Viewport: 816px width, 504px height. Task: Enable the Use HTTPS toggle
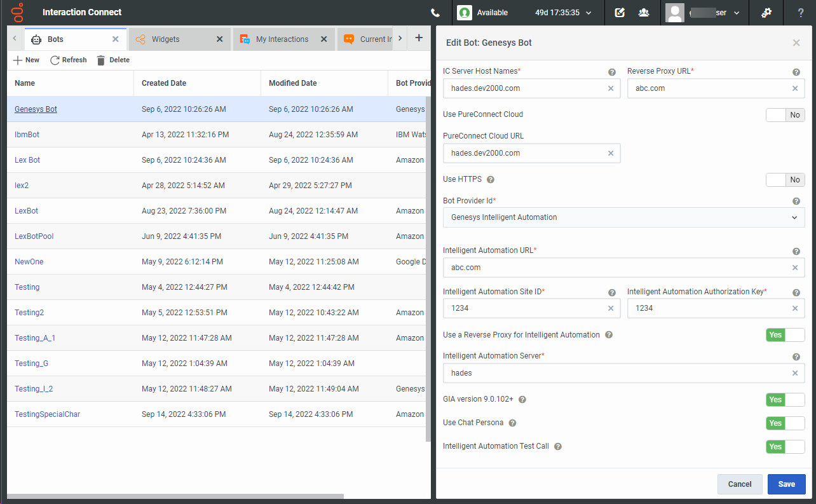[x=785, y=180]
